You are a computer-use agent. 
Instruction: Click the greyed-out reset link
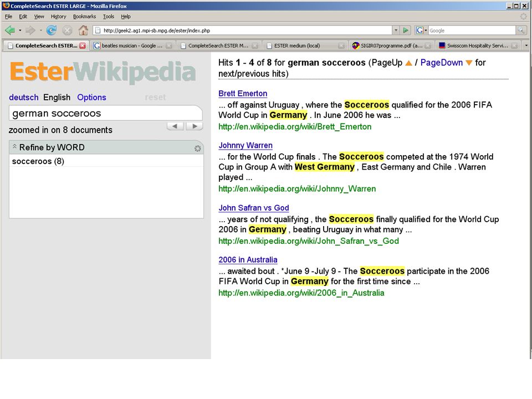(x=155, y=98)
